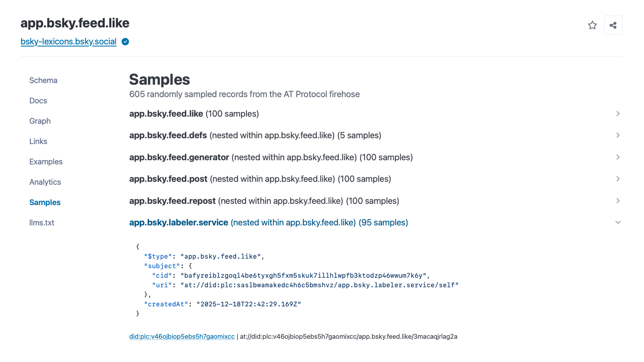The height and width of the screenshot is (362, 644).
Task: Collapse app.bsky.labeler.service samples chevron
Action: click(x=618, y=223)
